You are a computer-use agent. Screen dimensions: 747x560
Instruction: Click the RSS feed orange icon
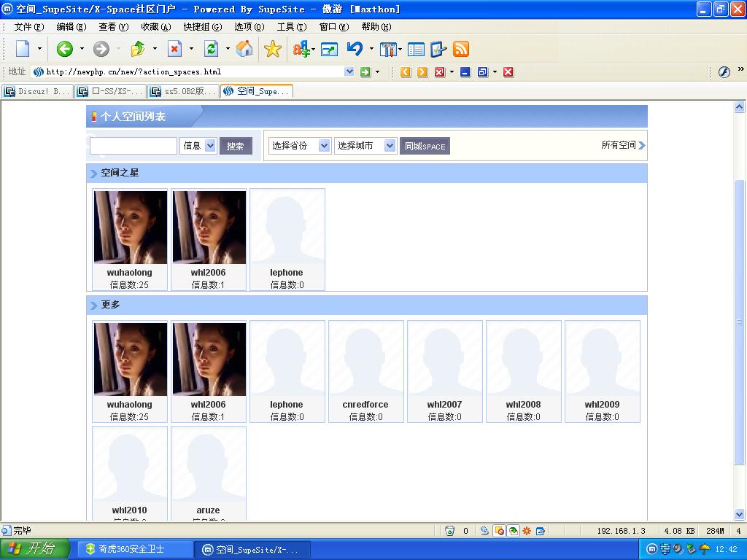461,49
